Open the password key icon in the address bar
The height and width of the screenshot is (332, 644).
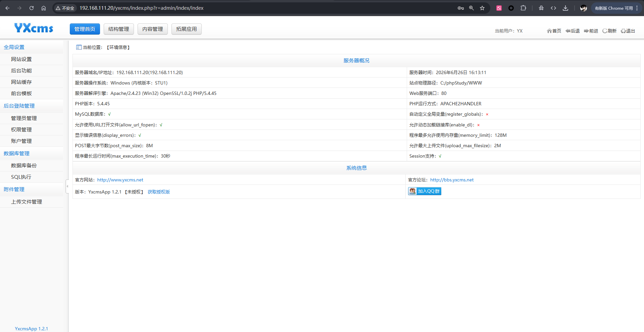(461, 8)
